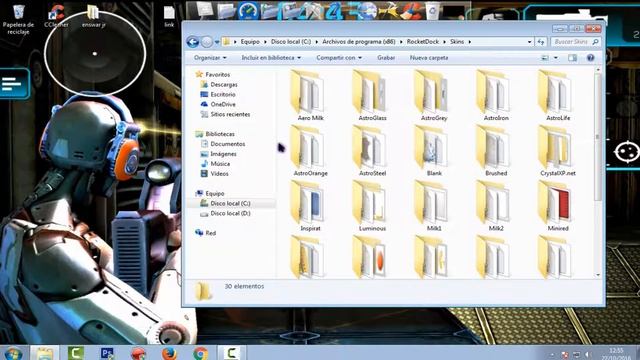The height and width of the screenshot is (360, 640).
Task: Show the preview pane icon
Action: tap(573, 58)
